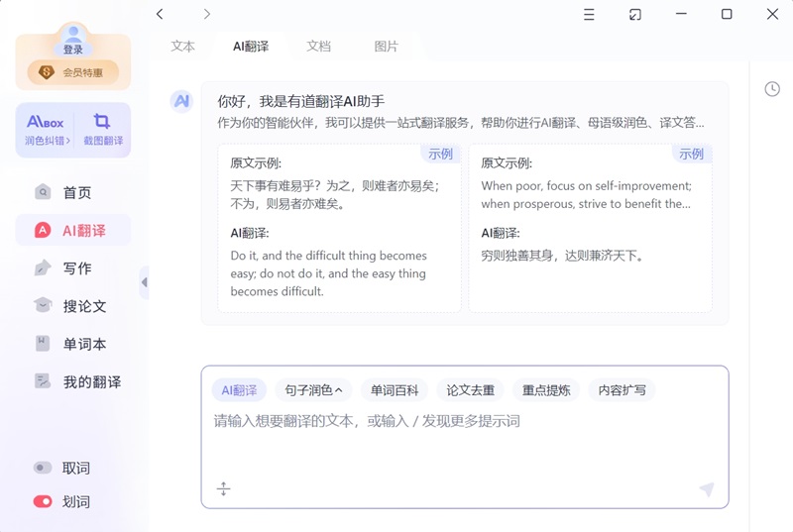
Task: Open 写作 in the sidebar
Action: 76,268
